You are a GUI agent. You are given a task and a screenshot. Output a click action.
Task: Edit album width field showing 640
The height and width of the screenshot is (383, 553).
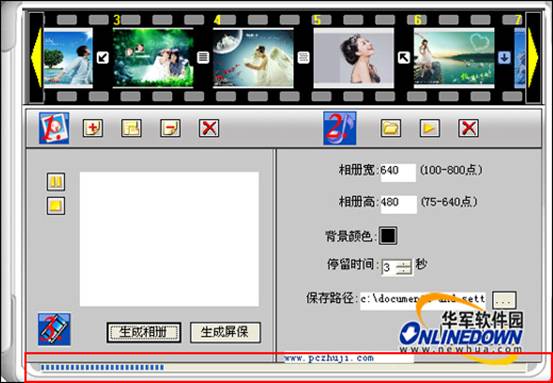pos(398,172)
